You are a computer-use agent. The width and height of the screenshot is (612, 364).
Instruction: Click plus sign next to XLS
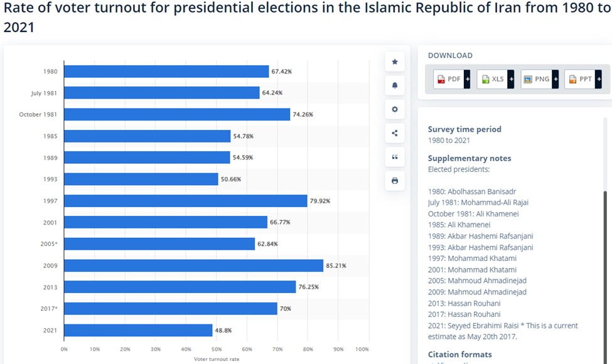click(511, 79)
